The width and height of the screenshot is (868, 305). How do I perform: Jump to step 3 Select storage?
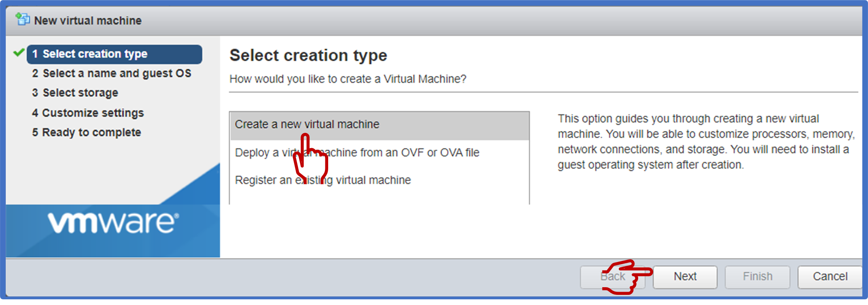pyautogui.click(x=75, y=93)
